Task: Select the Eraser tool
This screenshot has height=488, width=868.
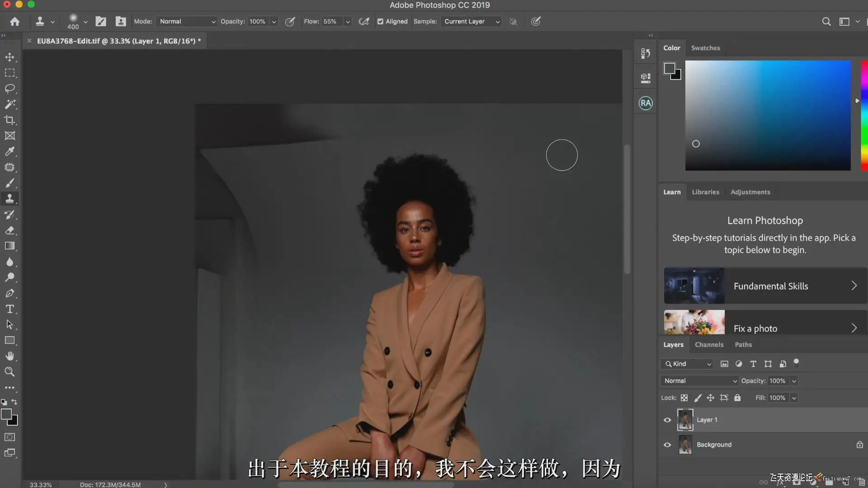Action: (9, 230)
